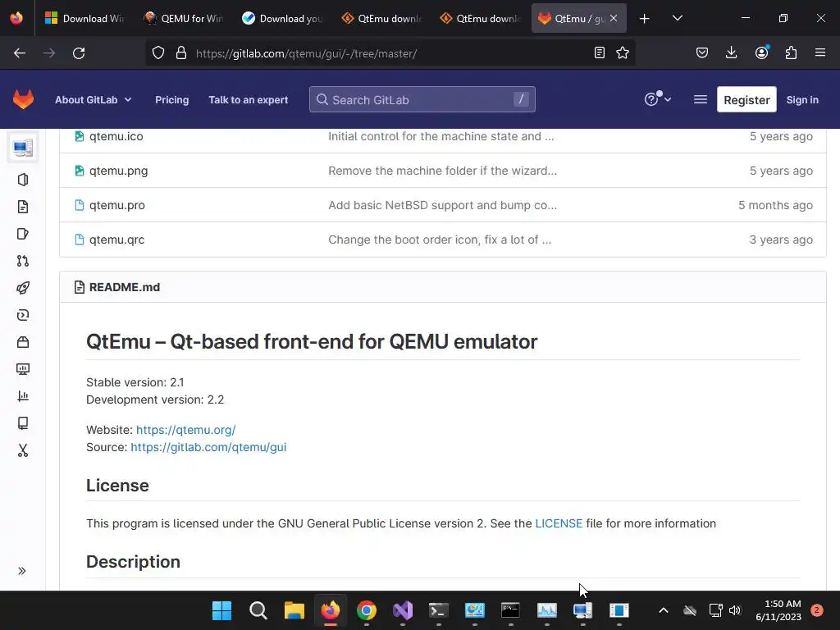Go back to previous page
This screenshot has width=840, height=630.
click(x=20, y=53)
